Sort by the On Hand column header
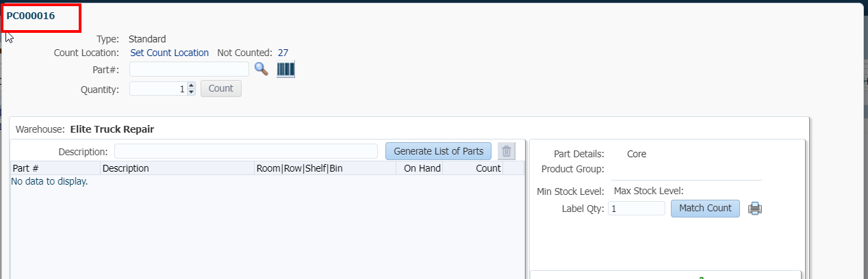 (420, 168)
